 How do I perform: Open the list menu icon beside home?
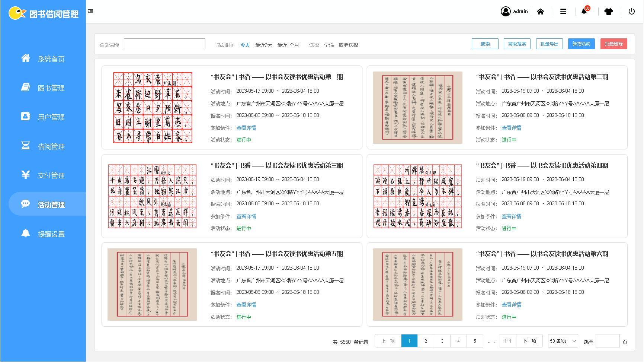[x=563, y=12]
